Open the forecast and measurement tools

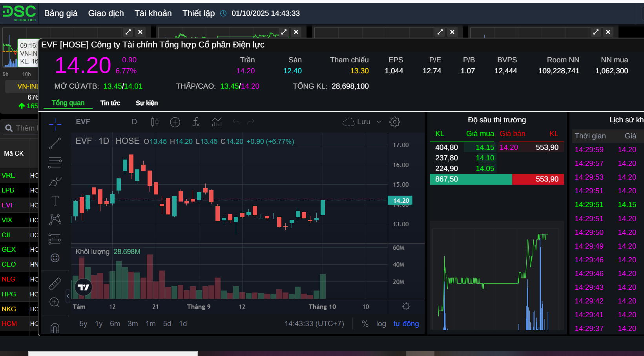pyautogui.click(x=55, y=238)
